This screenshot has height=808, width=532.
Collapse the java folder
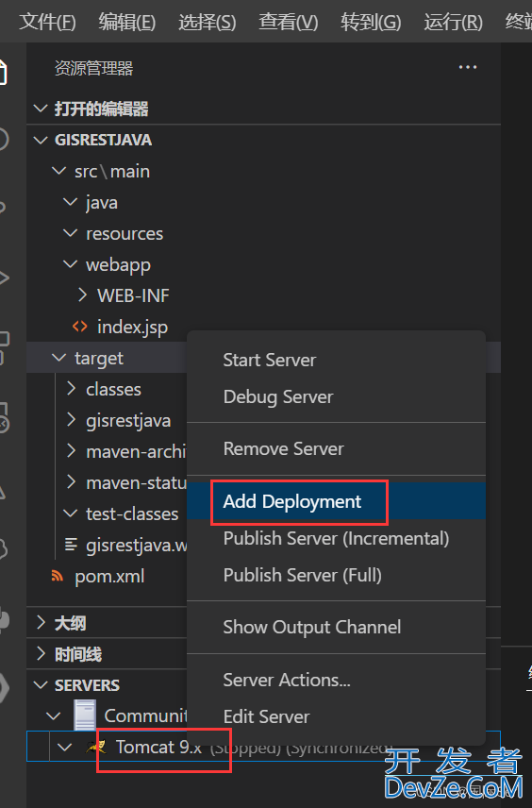(70, 202)
